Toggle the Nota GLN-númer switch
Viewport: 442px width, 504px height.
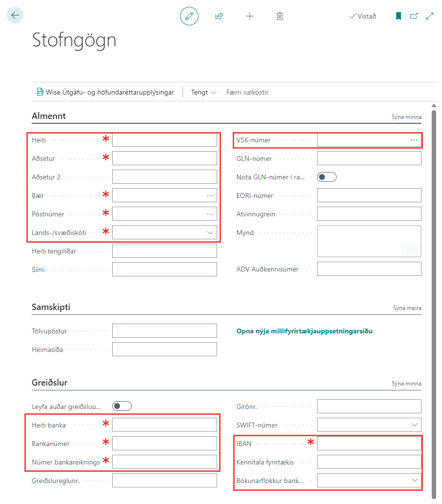[x=326, y=177]
